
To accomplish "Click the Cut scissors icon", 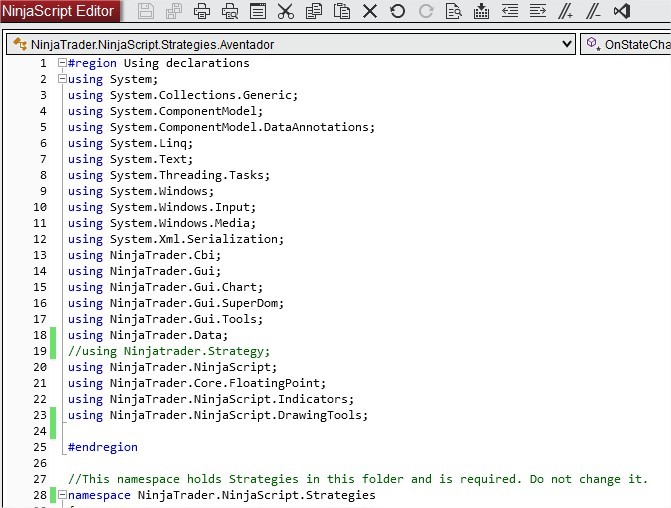I will pyautogui.click(x=285, y=11).
